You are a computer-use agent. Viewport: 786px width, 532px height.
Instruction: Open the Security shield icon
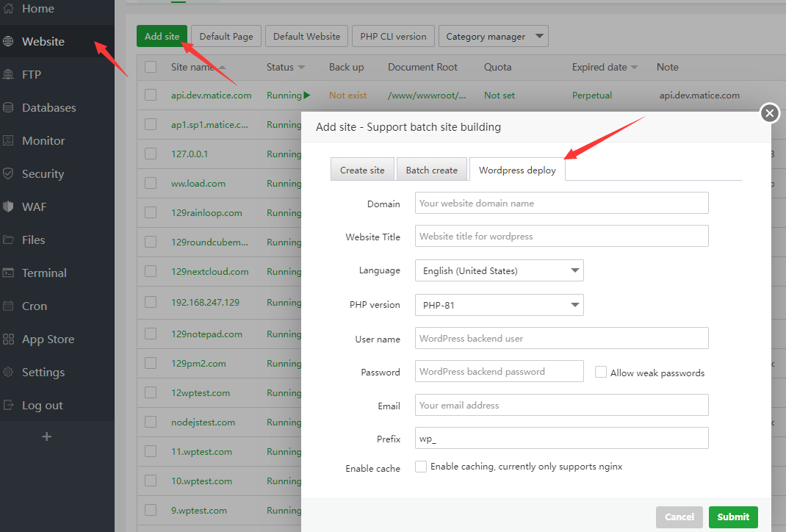tap(9, 173)
